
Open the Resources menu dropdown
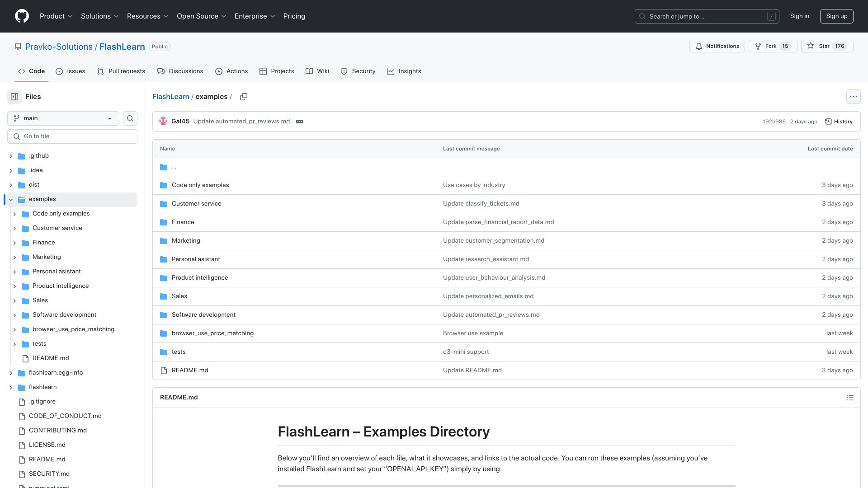pyautogui.click(x=148, y=16)
